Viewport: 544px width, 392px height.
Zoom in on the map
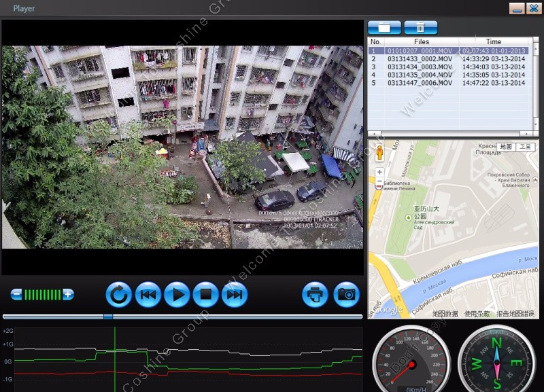(x=379, y=172)
